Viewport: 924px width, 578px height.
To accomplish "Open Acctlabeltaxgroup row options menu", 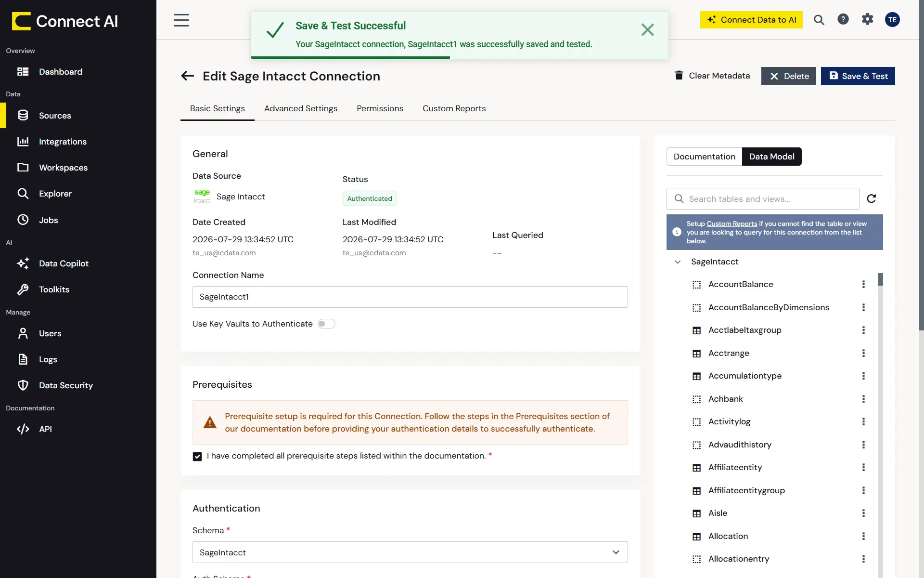I will tap(863, 330).
